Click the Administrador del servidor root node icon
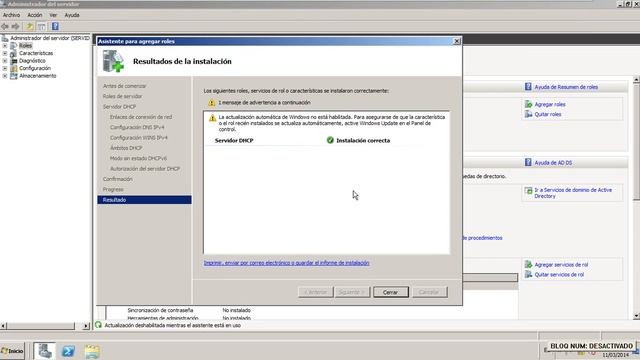This screenshot has height=360, width=640. (5, 38)
